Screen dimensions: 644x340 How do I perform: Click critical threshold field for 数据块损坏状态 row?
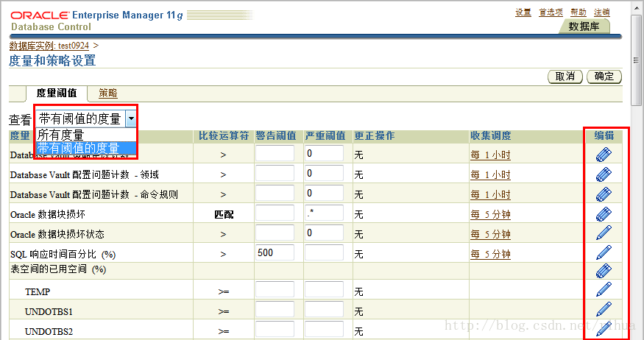324,233
